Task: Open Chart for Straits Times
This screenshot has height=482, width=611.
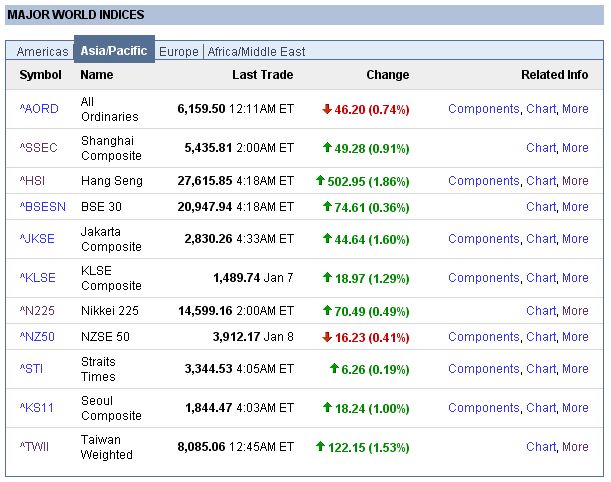Action: (541, 369)
